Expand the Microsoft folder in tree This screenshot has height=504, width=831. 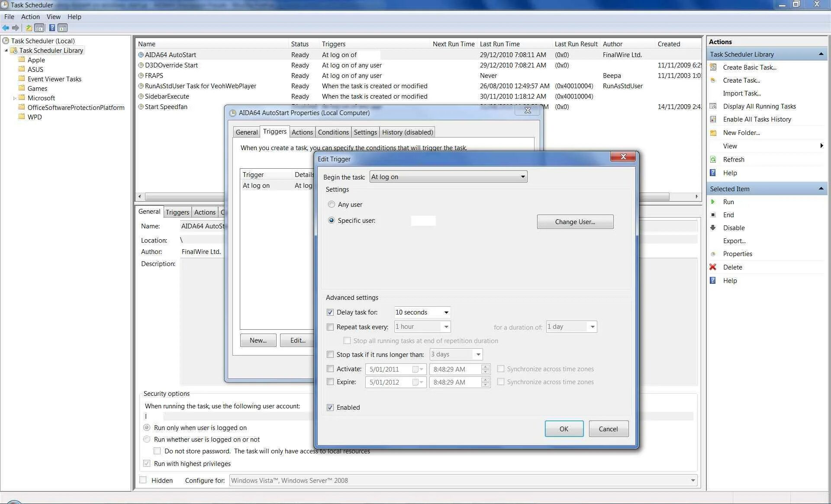point(14,98)
